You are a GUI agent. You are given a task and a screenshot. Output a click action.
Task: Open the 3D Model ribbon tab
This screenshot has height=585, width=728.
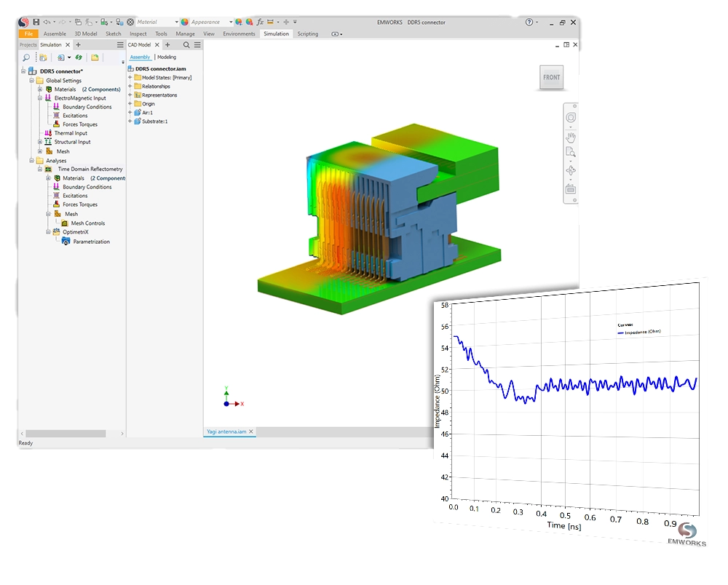(85, 33)
